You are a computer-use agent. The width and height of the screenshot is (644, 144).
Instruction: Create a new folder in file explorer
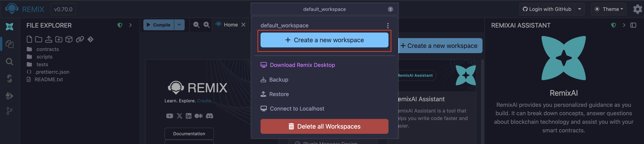(x=39, y=39)
